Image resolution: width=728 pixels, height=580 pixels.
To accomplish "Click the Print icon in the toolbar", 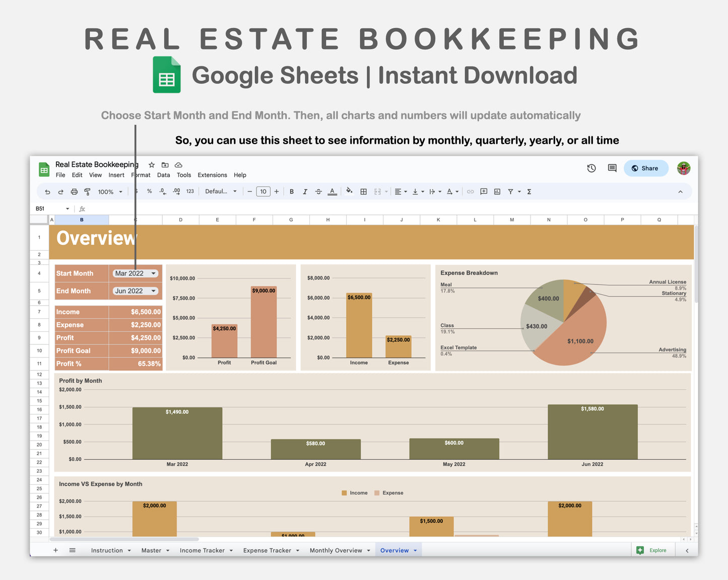I will [74, 191].
